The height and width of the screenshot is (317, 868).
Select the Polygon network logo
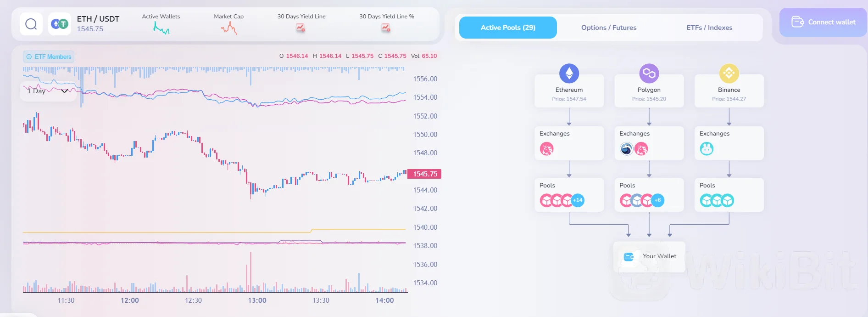tap(649, 73)
